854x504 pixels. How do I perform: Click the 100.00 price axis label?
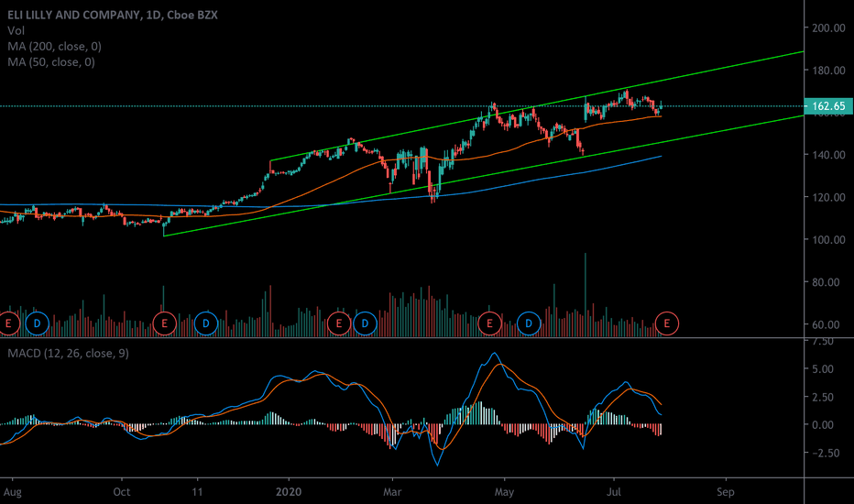coord(828,240)
